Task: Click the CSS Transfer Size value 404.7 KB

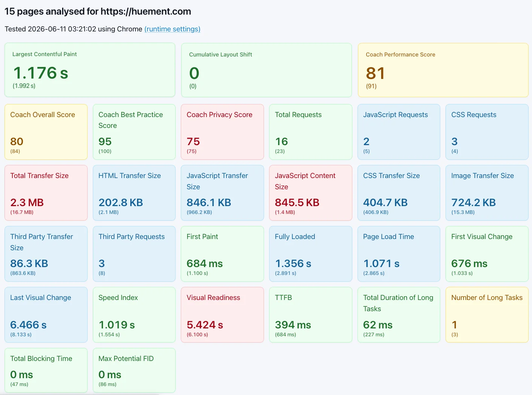Action: click(385, 202)
